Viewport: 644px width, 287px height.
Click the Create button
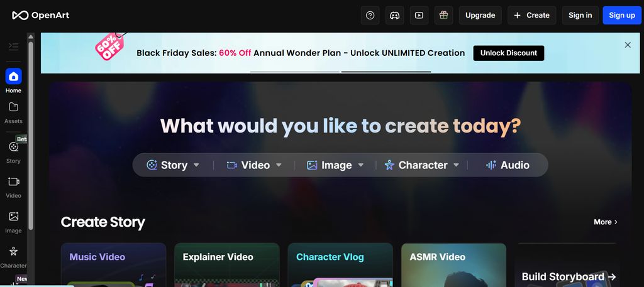point(532,15)
